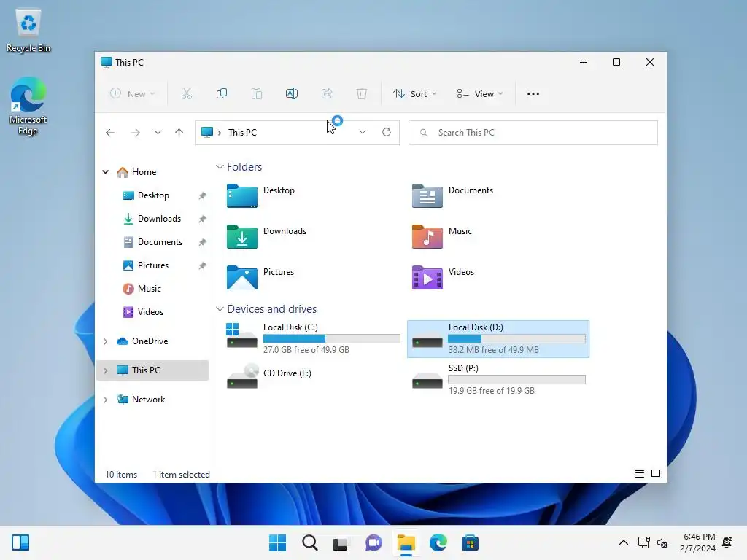Open Task View on taskbar
The width and height of the screenshot is (747, 560).
341,542
